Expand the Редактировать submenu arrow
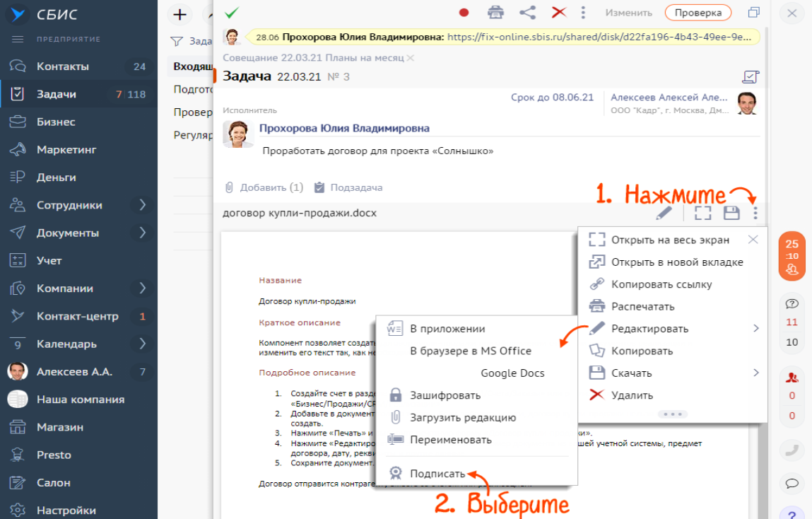Image resolution: width=812 pixels, height=519 pixels. (756, 328)
